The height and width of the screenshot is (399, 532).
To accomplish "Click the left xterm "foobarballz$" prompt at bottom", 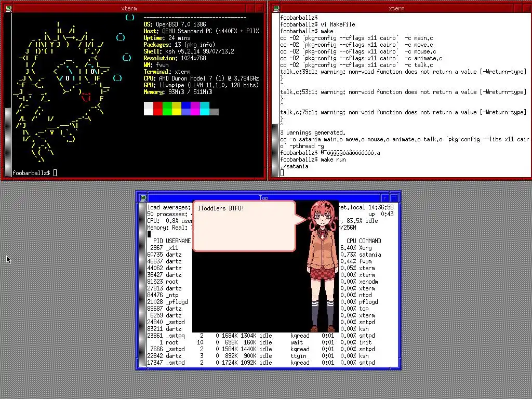I will click(x=31, y=173).
